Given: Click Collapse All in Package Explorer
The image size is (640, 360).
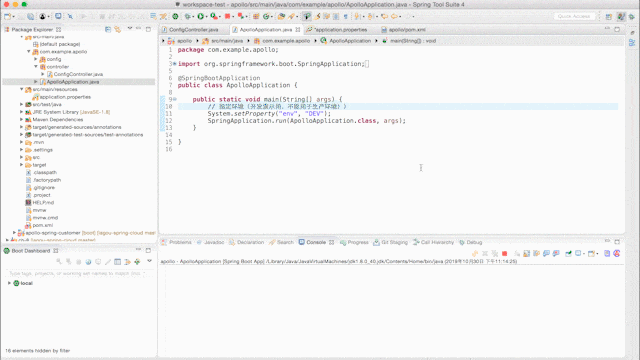Looking at the screenshot, I should tap(108, 29).
